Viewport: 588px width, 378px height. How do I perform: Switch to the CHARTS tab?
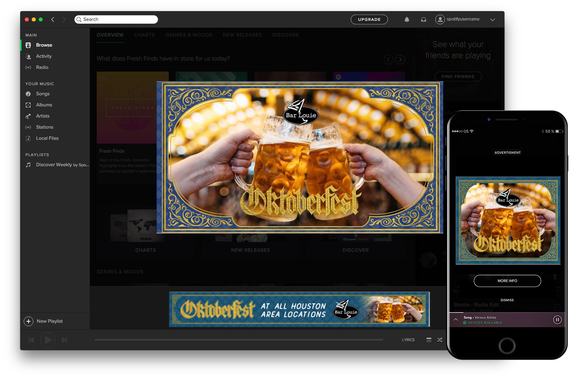point(144,35)
